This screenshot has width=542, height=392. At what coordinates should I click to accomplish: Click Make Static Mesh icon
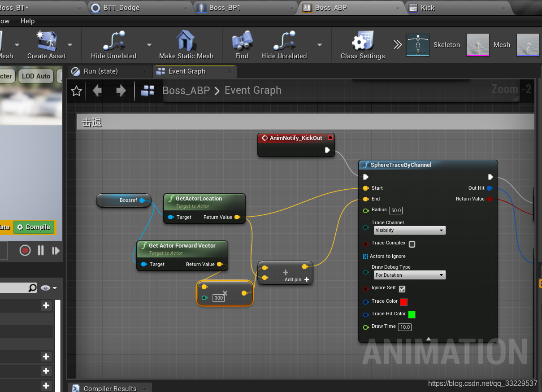(186, 41)
